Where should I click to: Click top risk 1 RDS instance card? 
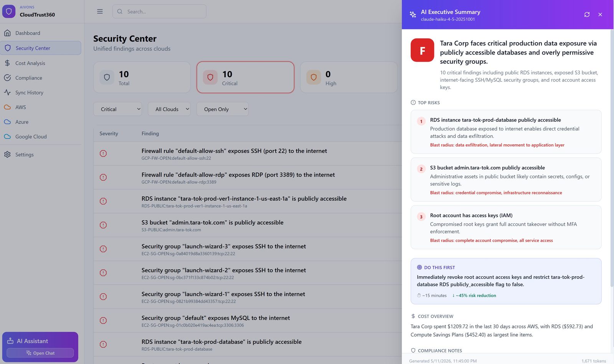point(506,132)
